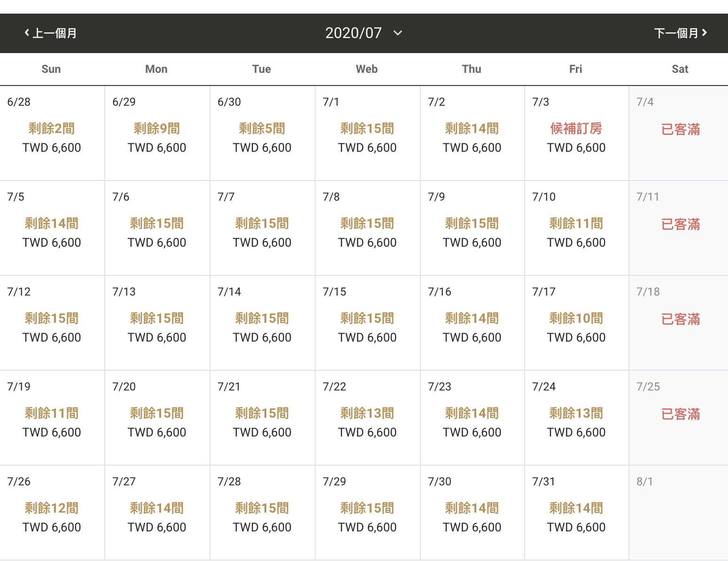728x561 pixels.
Task: Select 7/10 with 11 rooms remaining
Action: 576,228
